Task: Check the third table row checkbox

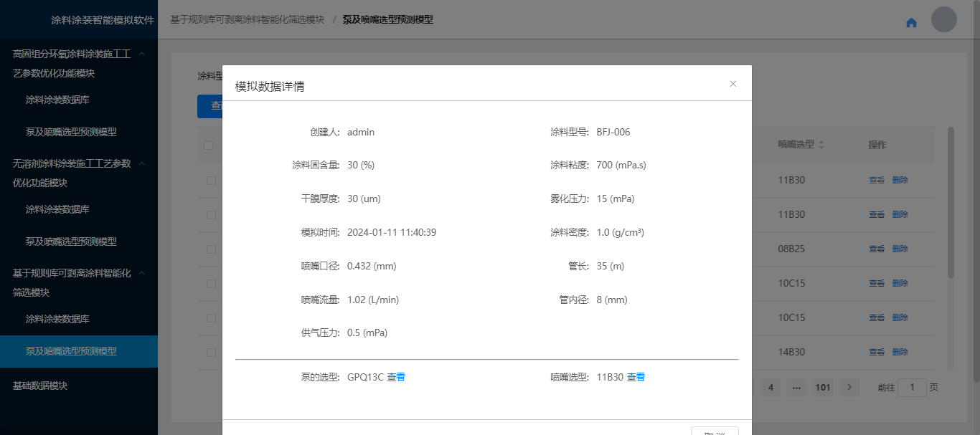Action: [211, 249]
